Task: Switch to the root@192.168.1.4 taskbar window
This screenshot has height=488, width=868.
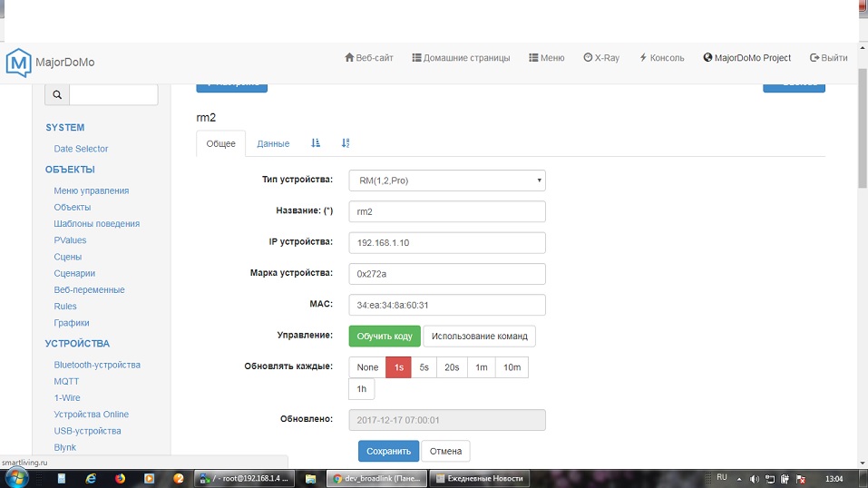Action: tap(244, 479)
